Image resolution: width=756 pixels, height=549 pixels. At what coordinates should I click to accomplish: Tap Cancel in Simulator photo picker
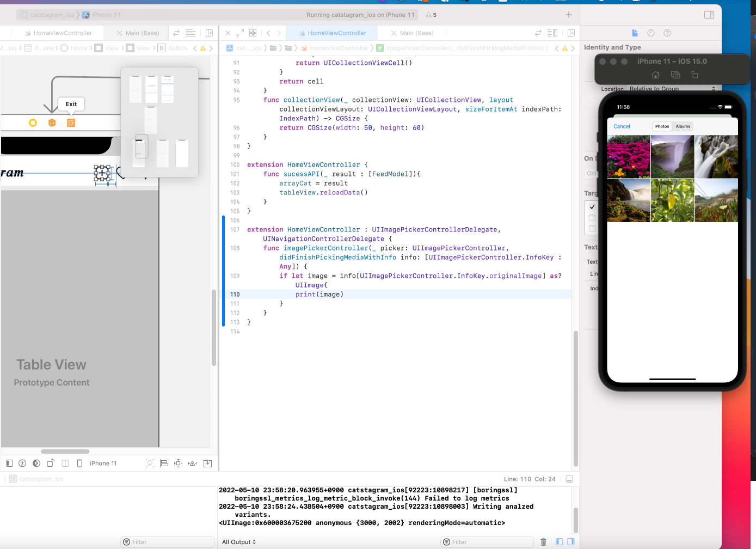(x=622, y=126)
